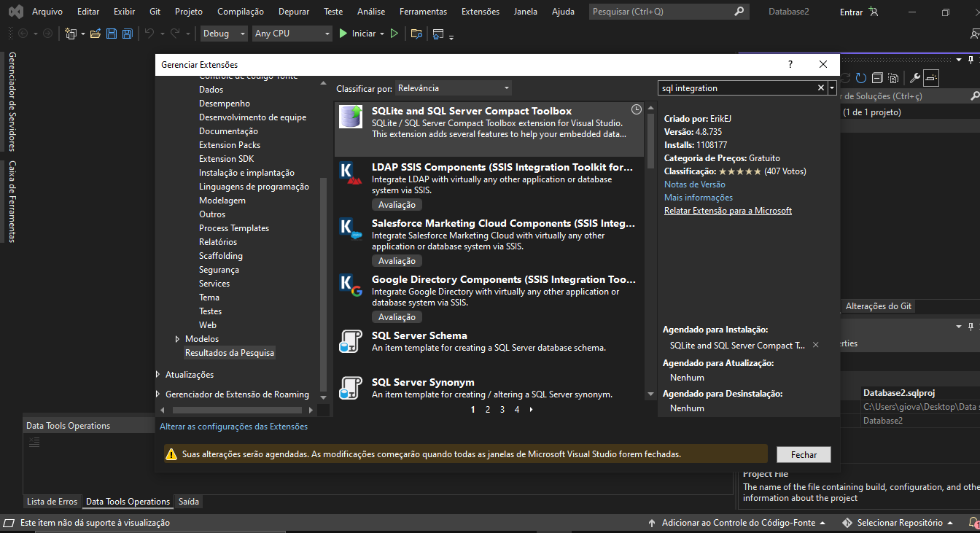Screen dimensions: 980x533
Task: Switch to the Alterações do Git tab
Action: coord(879,306)
